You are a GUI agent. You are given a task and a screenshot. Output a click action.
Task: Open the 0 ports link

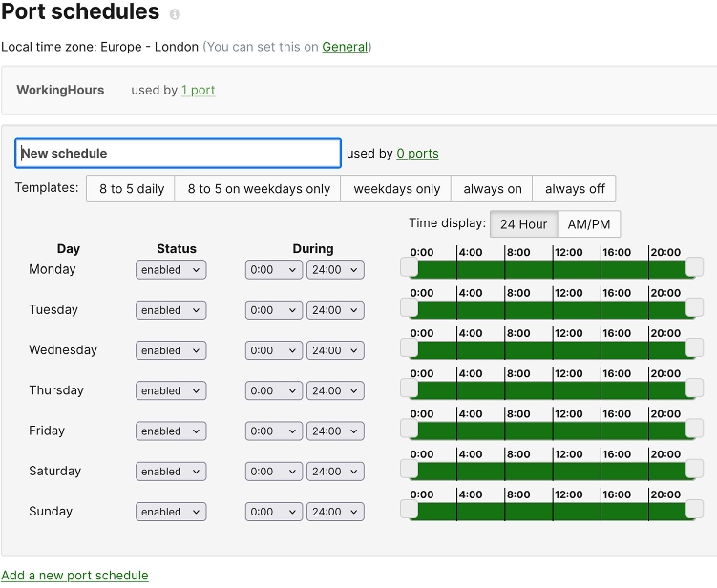tap(417, 153)
